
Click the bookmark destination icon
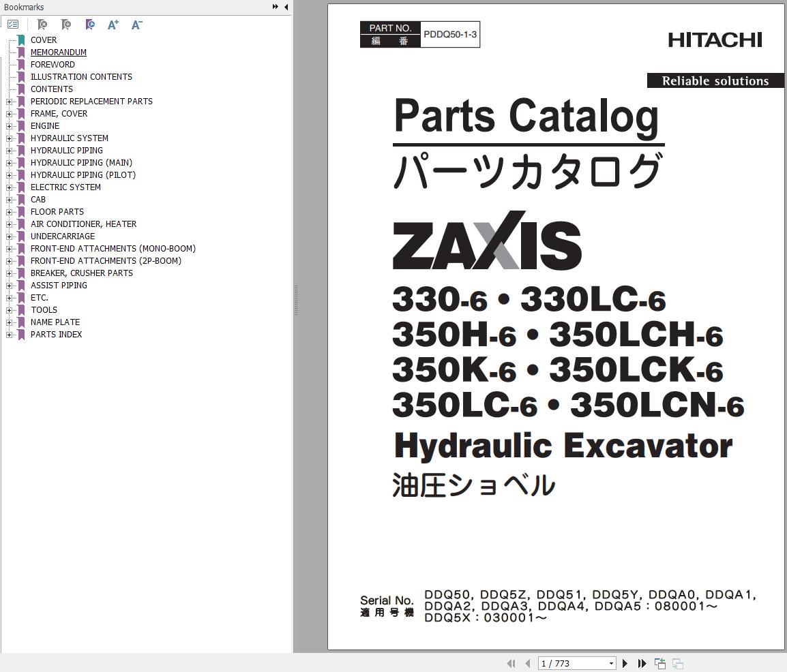tap(90, 24)
